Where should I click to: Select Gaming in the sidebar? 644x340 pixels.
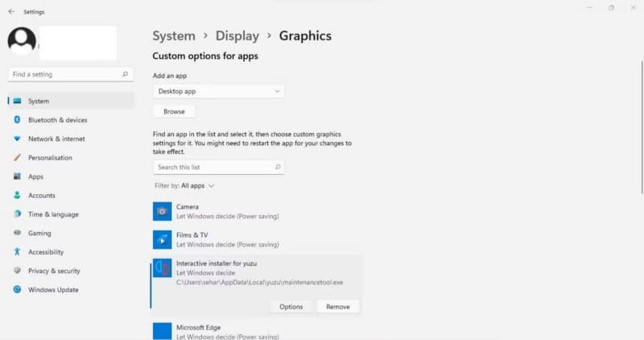click(x=71, y=233)
